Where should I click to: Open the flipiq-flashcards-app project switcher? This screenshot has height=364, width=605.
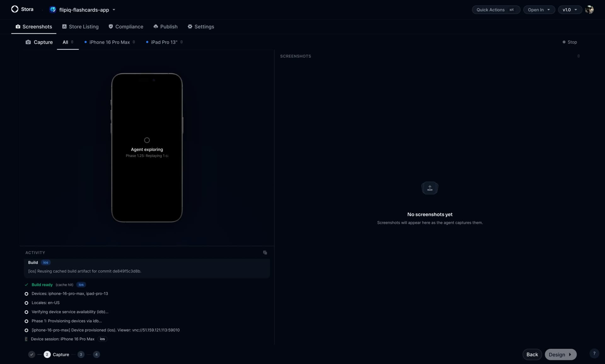click(x=83, y=10)
